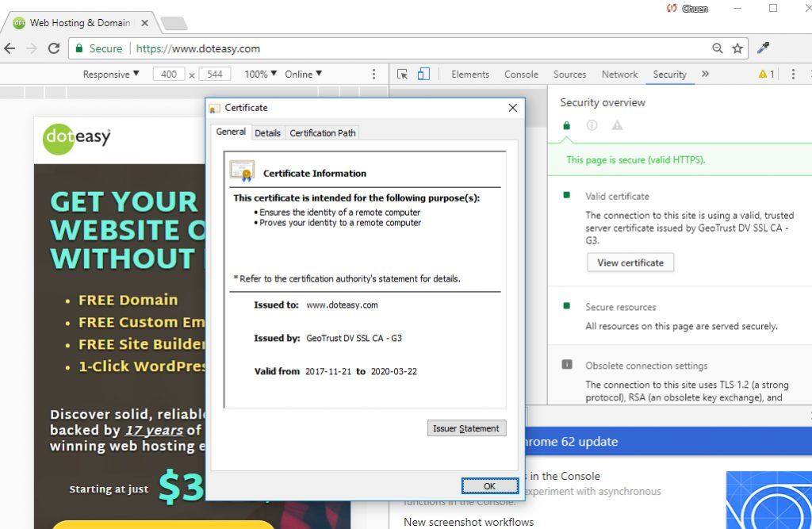This screenshot has width=812, height=529.
Task: Click 'www.doteasy.com' issued-to value
Action: (x=342, y=305)
